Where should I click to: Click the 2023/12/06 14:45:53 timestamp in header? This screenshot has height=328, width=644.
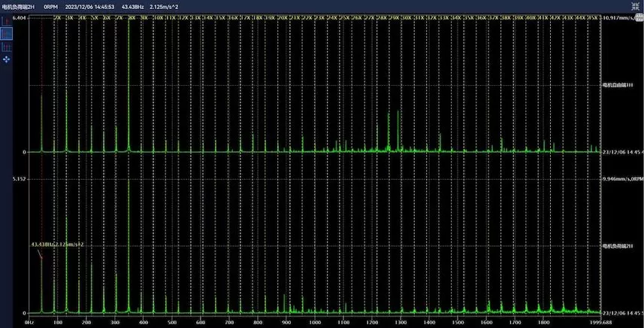(x=89, y=6)
